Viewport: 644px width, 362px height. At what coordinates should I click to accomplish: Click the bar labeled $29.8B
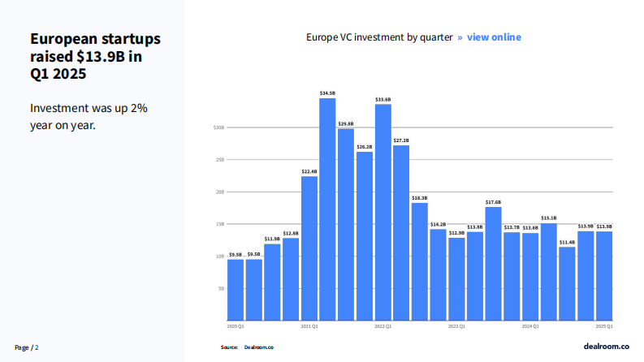[x=346, y=223]
